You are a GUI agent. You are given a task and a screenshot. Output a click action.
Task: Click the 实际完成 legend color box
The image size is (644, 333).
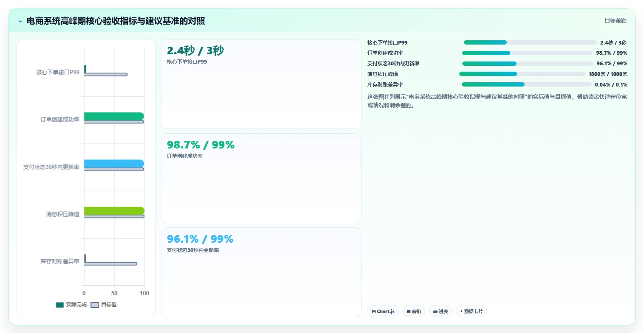[60, 305]
